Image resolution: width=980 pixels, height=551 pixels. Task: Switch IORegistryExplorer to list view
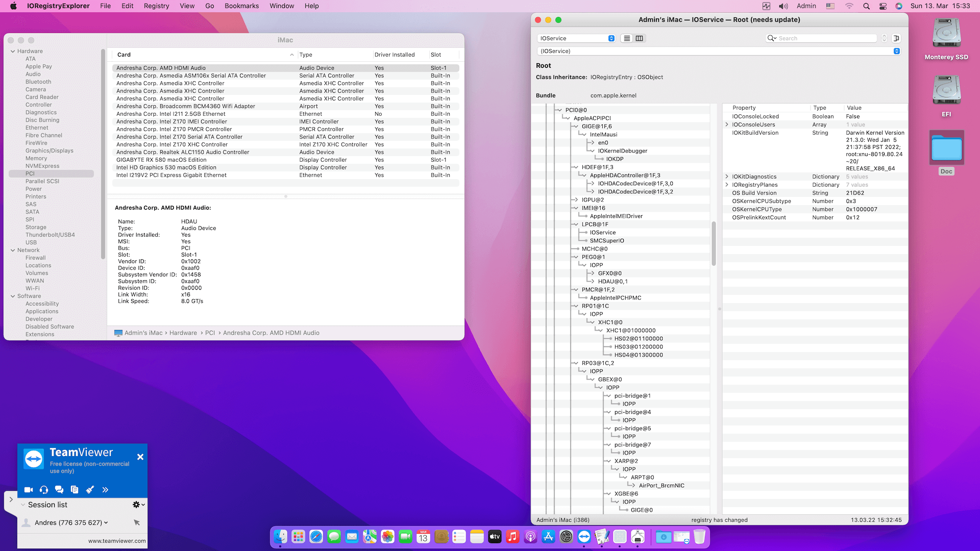627,38
